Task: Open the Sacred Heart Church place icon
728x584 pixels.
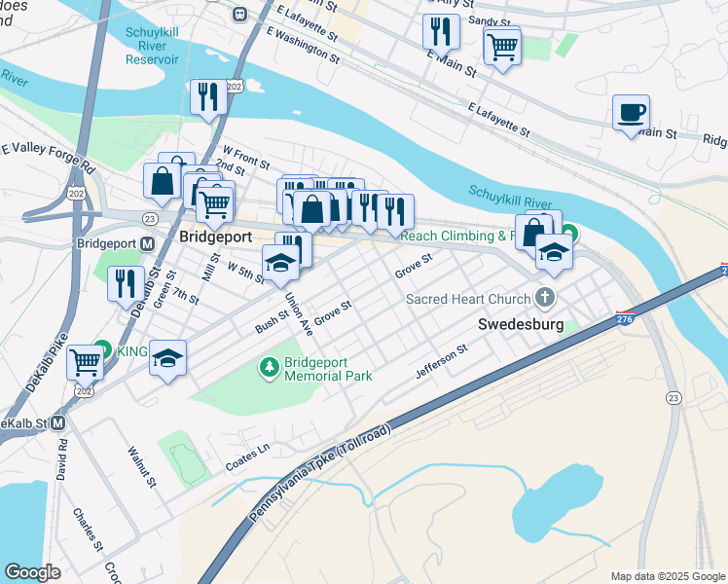Action: pos(545,298)
